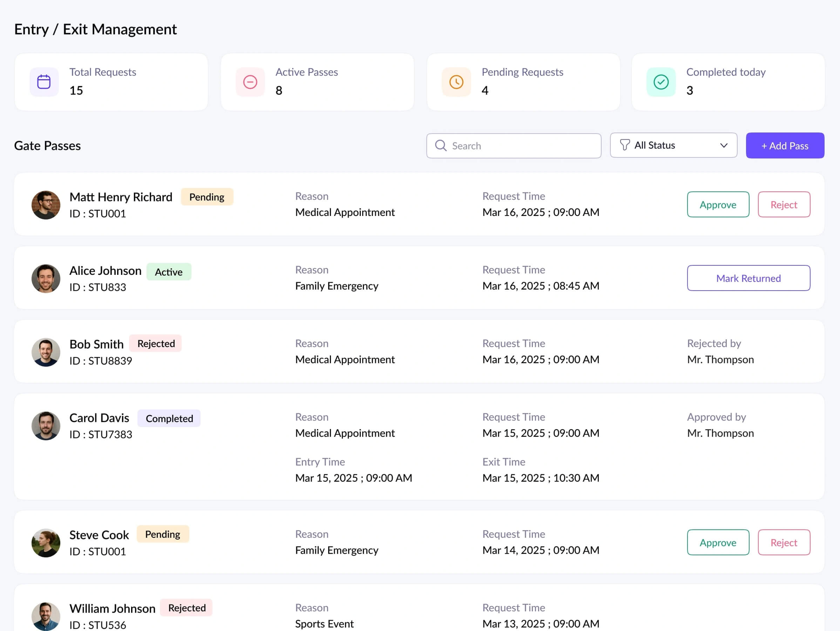Click the magnifier icon in Search

[440, 145]
